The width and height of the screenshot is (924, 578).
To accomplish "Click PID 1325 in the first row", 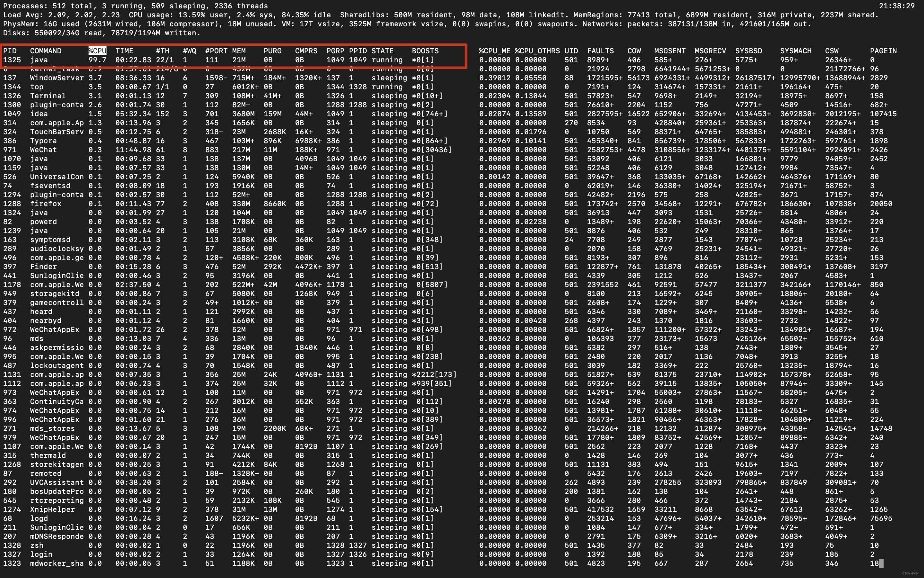I will [12, 60].
